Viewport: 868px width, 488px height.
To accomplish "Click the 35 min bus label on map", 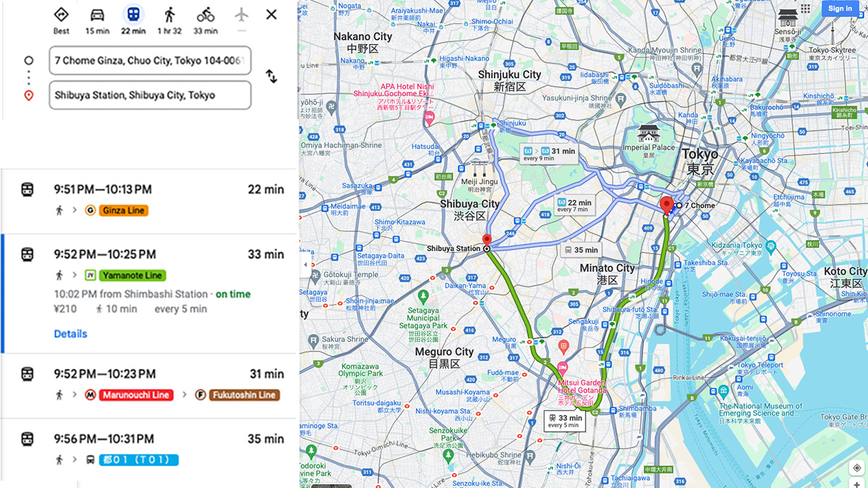I will click(580, 250).
